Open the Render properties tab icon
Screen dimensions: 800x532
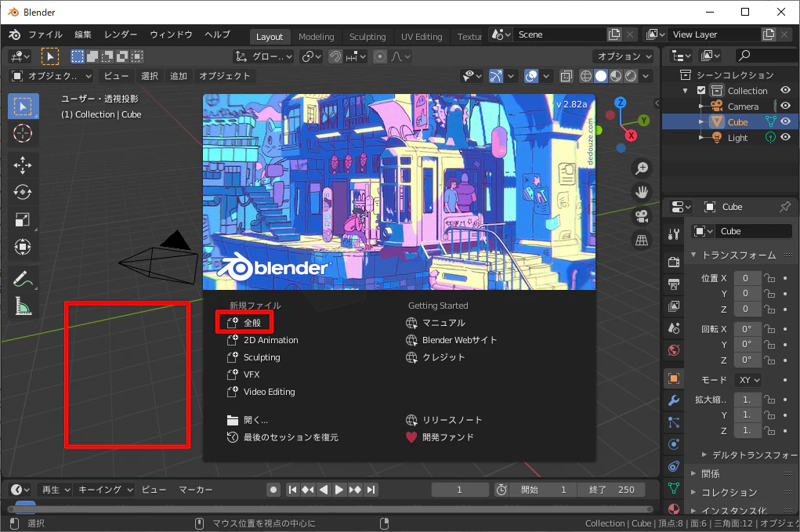click(674, 262)
